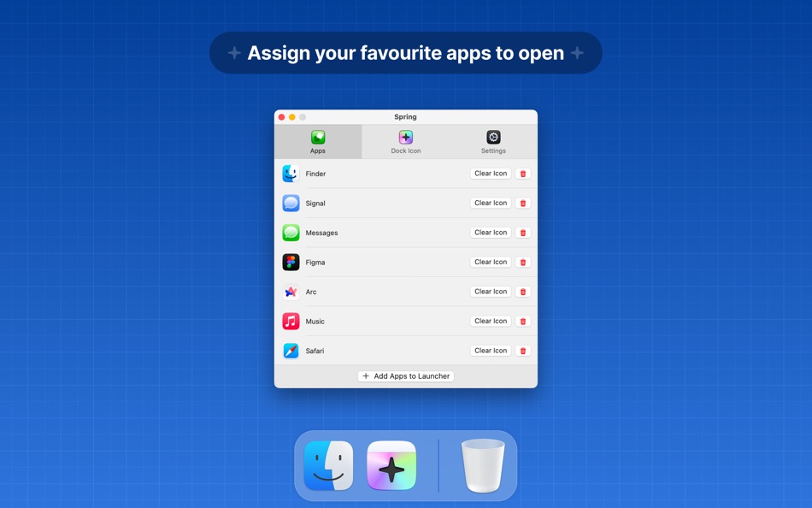Click the Spring star icon in the dock
Viewport: 812px width, 508px height.
point(391,465)
